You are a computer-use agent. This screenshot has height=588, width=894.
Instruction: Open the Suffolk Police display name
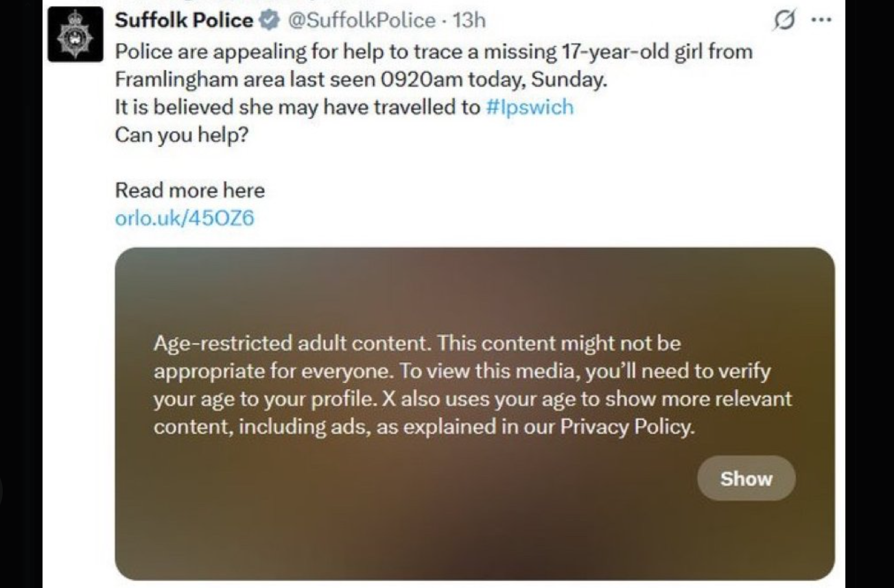[x=183, y=21]
